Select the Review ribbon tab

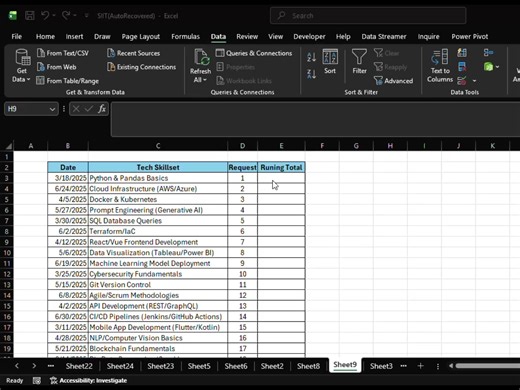pyautogui.click(x=247, y=37)
